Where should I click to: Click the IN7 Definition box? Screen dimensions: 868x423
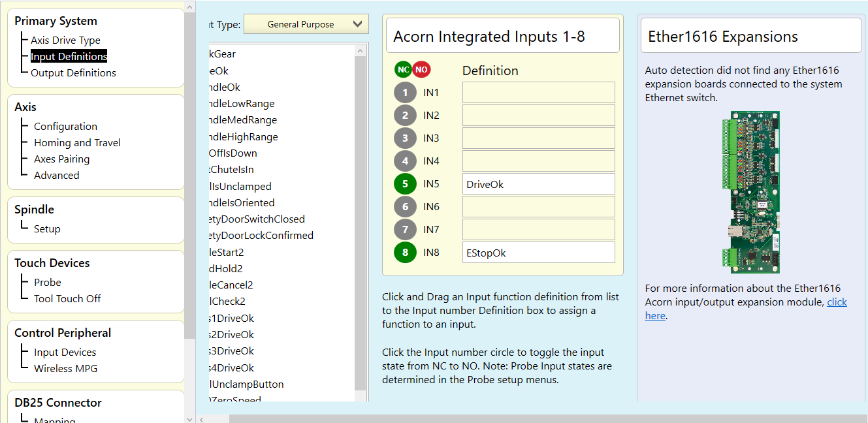(x=539, y=230)
